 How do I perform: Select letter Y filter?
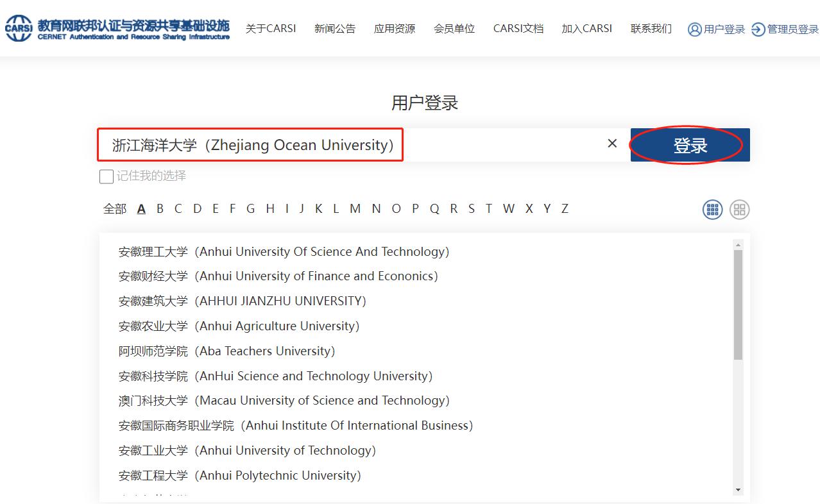547,208
